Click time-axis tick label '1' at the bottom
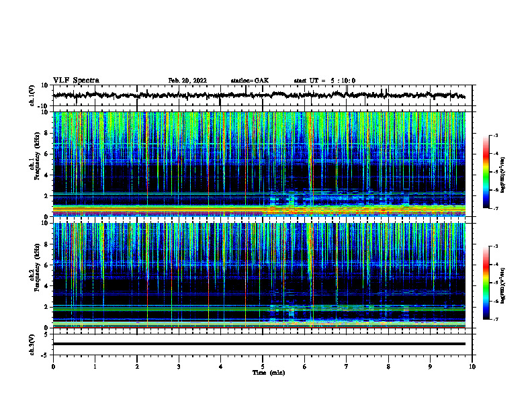Screen dimensions: 532x411 tap(95, 367)
